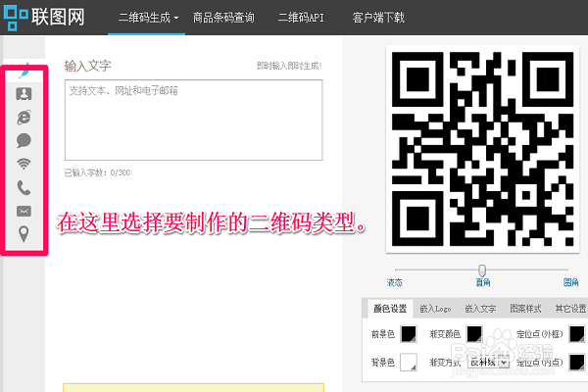This screenshot has width=588, height=392.
Task: Open the 定位点(外框) color swatch
Action: (577, 334)
